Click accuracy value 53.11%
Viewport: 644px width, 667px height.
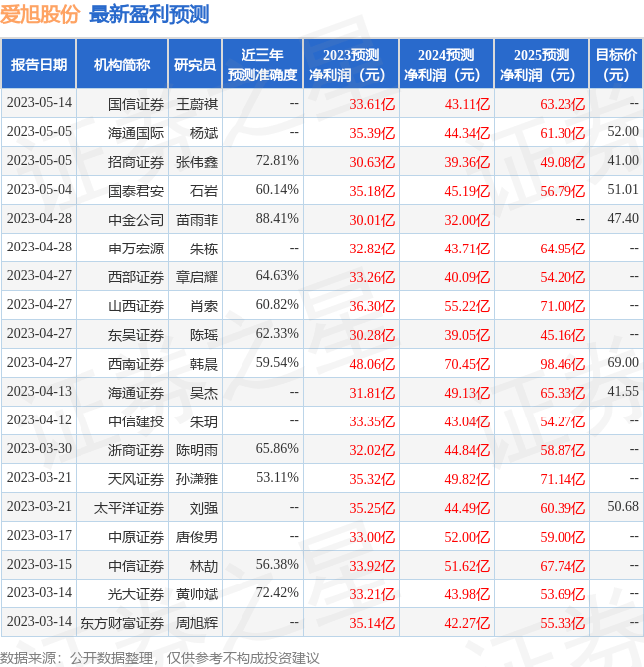[277, 478]
